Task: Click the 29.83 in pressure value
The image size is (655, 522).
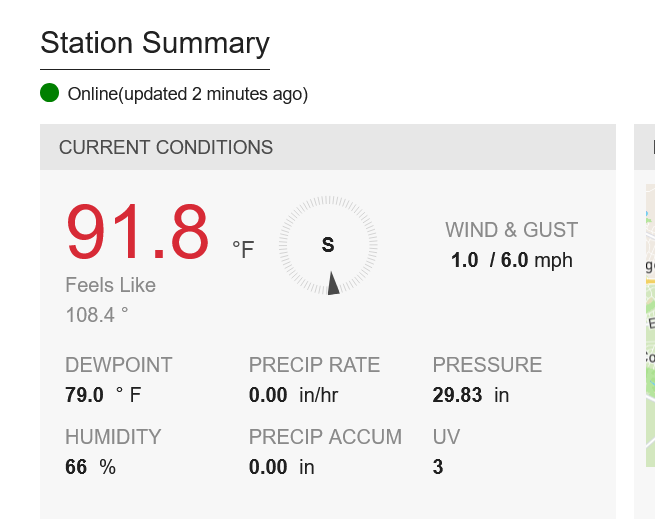Action: click(470, 395)
